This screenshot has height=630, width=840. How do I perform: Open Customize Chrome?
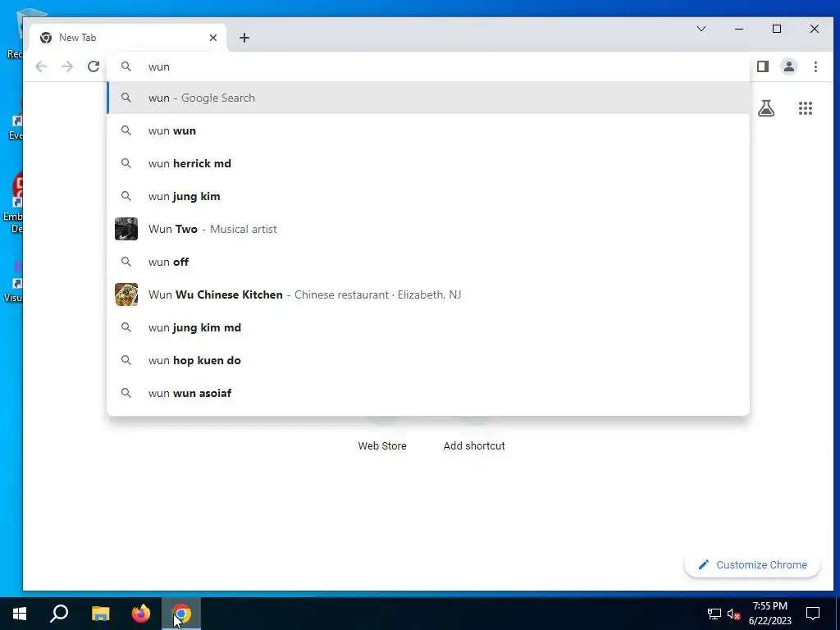click(x=752, y=564)
